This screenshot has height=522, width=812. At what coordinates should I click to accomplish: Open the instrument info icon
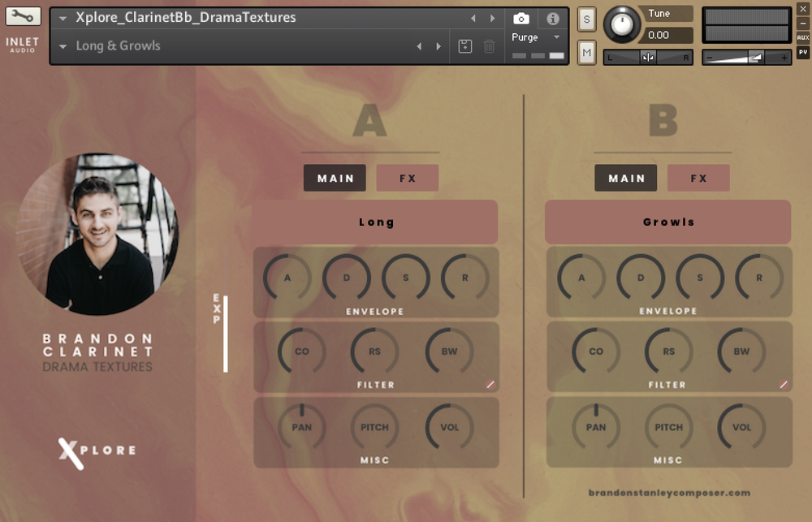553,18
